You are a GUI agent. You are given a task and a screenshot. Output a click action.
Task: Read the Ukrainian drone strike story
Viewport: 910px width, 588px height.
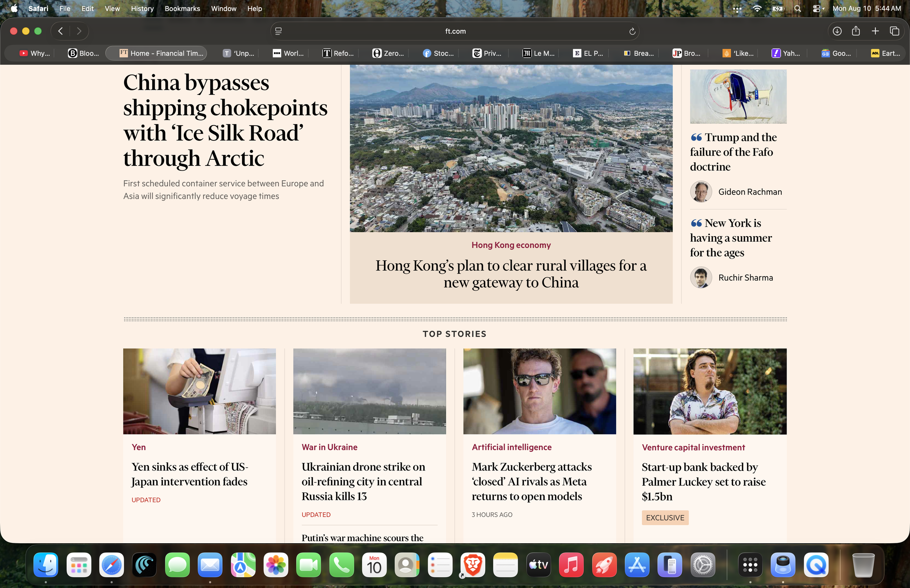[x=363, y=481]
